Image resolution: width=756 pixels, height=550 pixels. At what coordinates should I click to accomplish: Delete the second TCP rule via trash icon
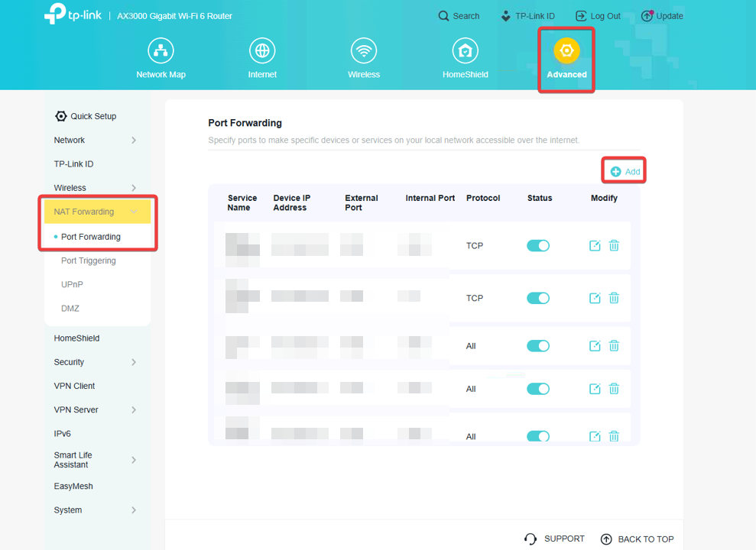614,298
